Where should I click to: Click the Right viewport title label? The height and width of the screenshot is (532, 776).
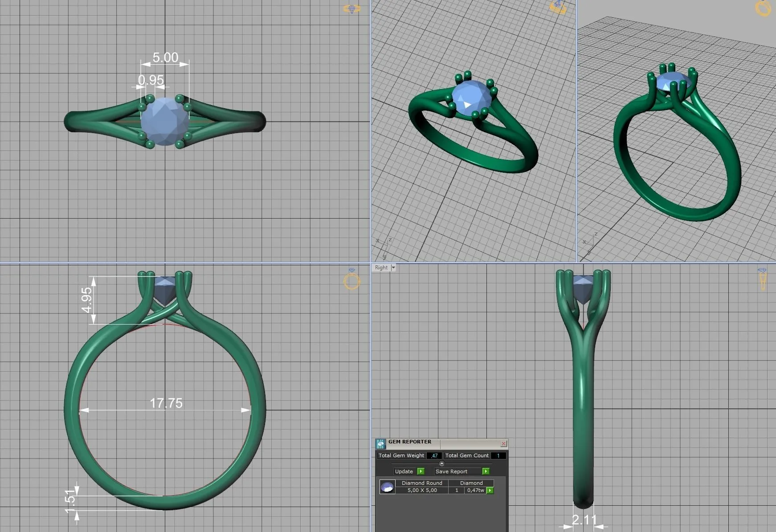[x=381, y=268]
